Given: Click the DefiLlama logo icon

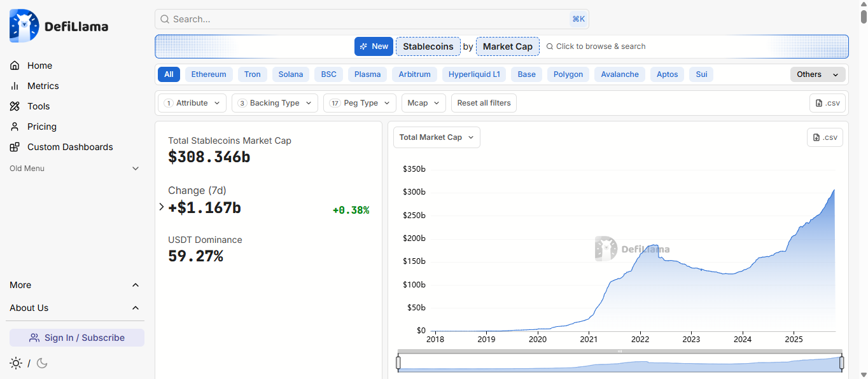Looking at the screenshot, I should point(24,26).
